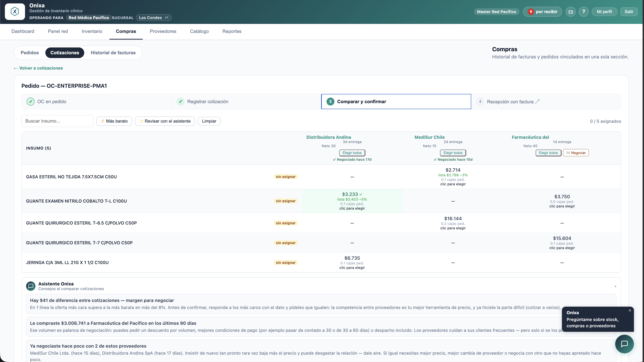The image size is (644, 362).
Task: Open the help question mark button
Action: click(584, 12)
